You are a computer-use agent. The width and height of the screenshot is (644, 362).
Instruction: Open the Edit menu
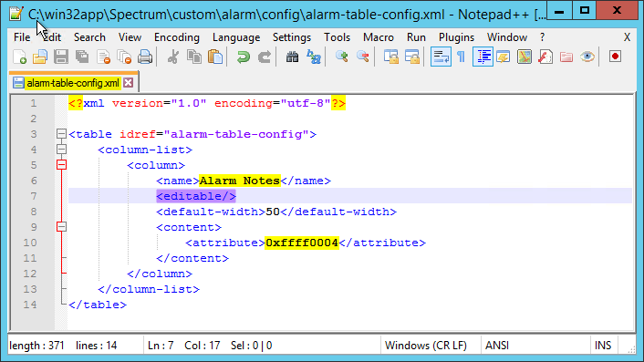click(x=52, y=37)
